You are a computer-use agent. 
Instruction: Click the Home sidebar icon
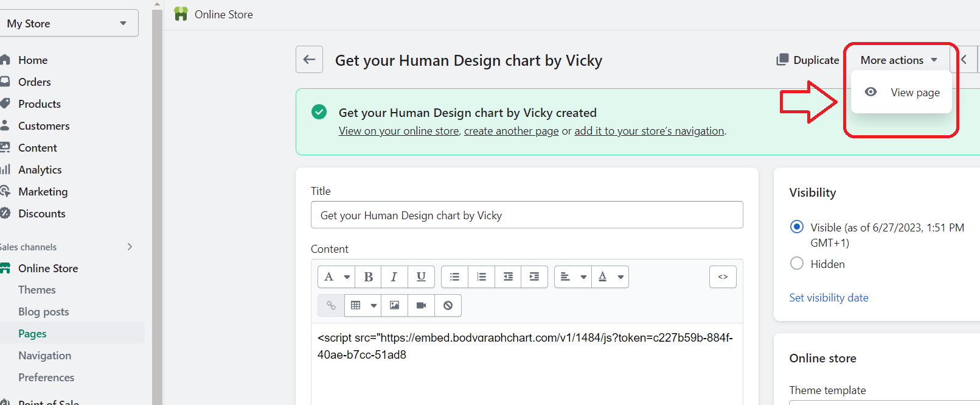point(5,60)
